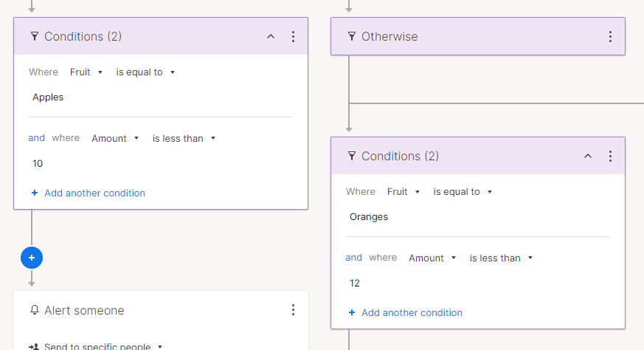Open the Oranges conditions block three-dot menu
Image resolution: width=644 pixels, height=350 pixels.
click(x=610, y=157)
